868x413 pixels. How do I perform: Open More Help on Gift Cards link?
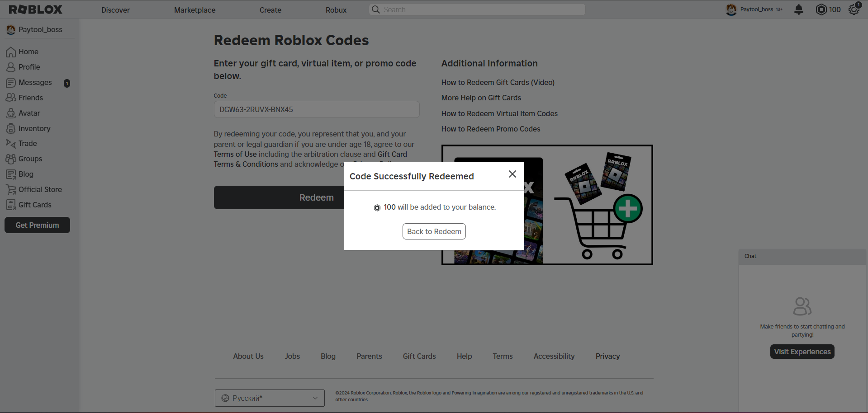point(481,98)
